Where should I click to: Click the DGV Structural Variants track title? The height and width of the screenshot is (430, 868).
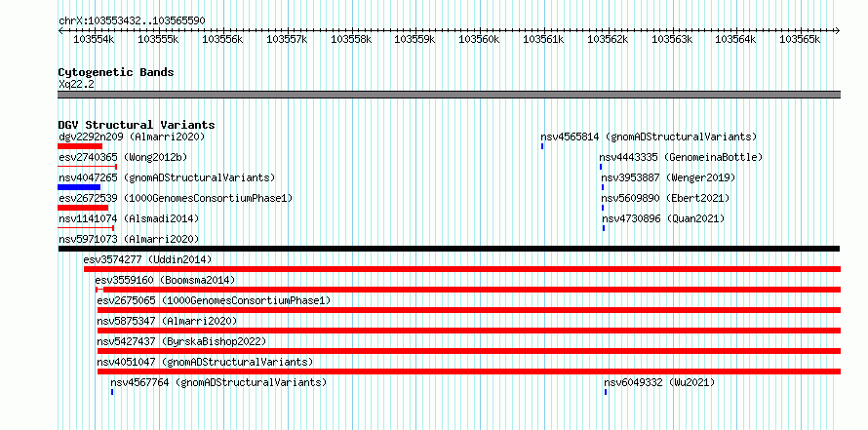[x=137, y=125]
